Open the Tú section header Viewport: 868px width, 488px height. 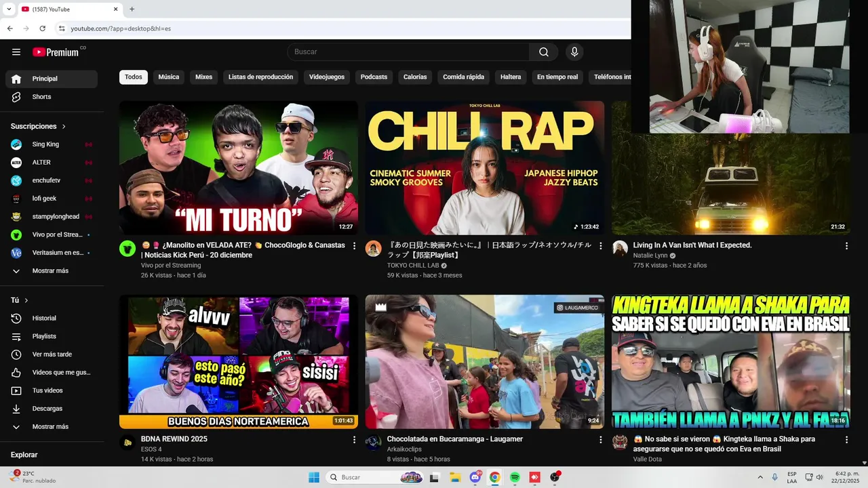point(20,300)
